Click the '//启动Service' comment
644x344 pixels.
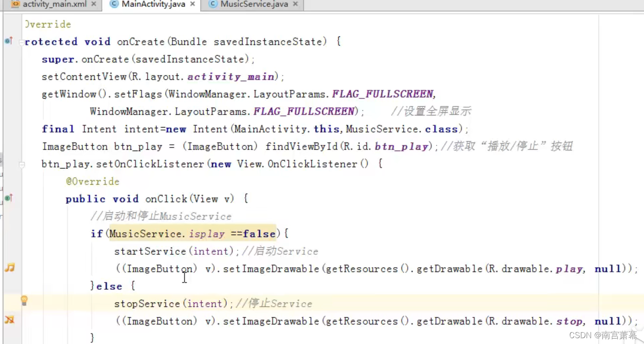pyautogui.click(x=280, y=251)
